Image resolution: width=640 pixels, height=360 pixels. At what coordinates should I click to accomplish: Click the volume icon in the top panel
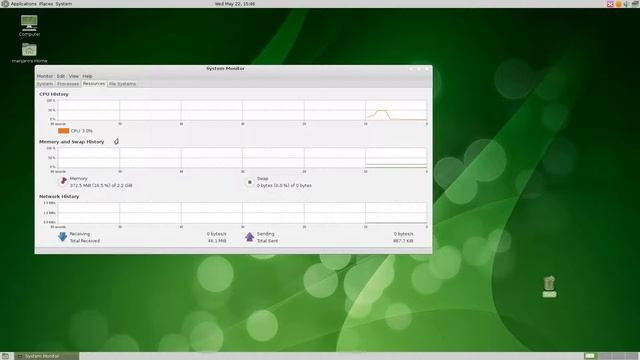626,4
